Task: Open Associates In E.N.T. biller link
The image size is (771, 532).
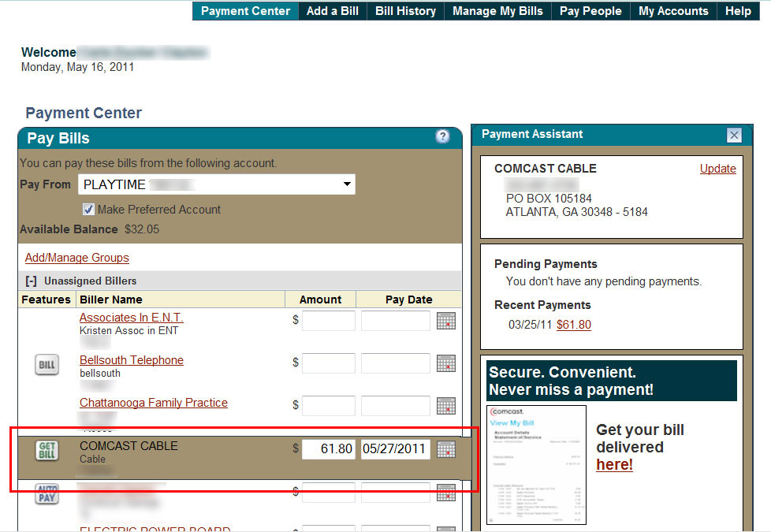Action: pos(132,318)
